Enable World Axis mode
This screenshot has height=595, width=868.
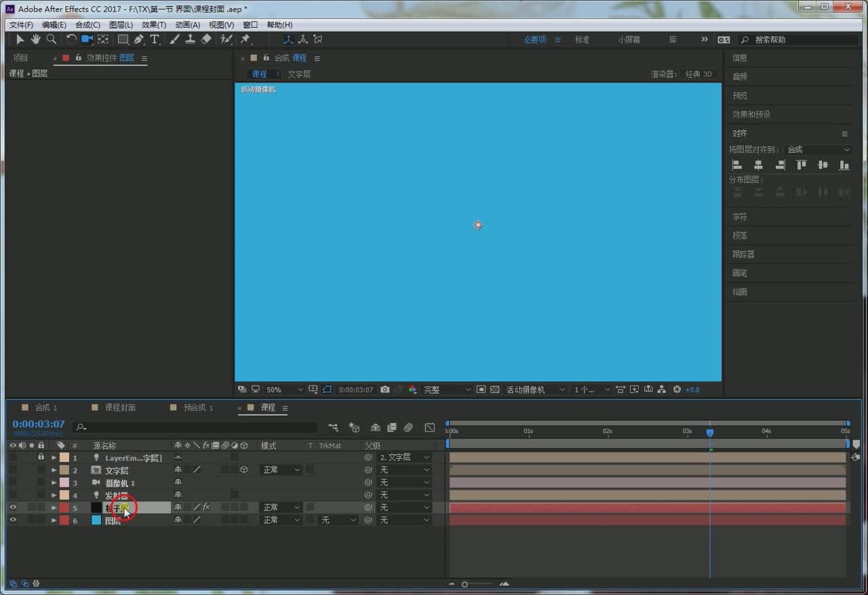303,40
